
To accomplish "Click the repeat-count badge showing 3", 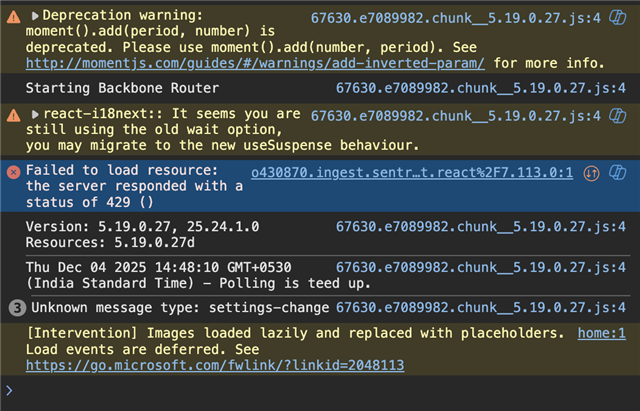I will click(13, 307).
